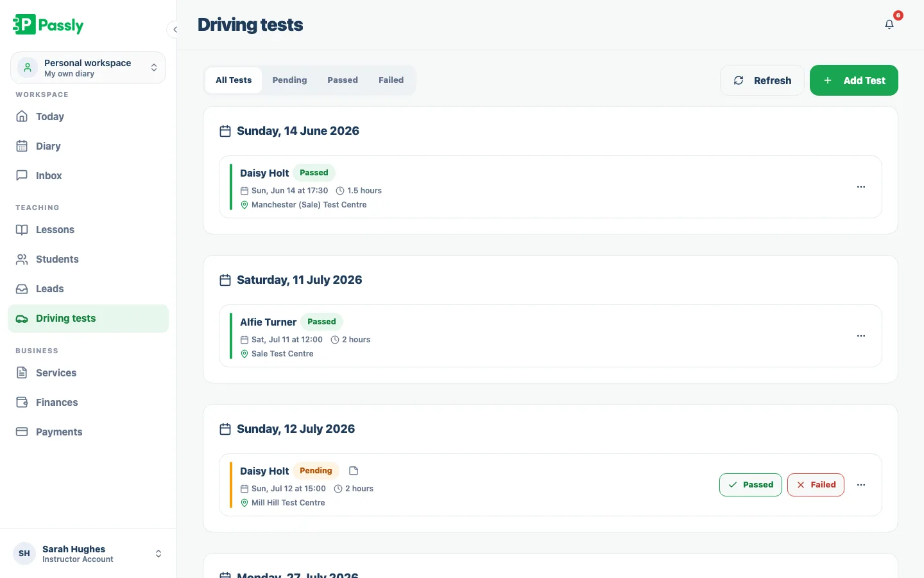Click the note icon beside the Pending badge
Image resolution: width=924 pixels, height=578 pixels.
[x=353, y=471]
